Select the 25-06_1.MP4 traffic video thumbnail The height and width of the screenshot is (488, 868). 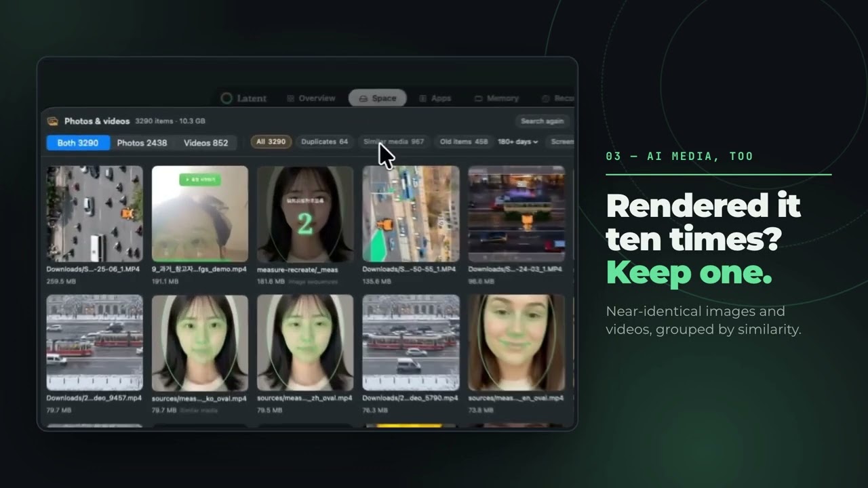pos(94,214)
